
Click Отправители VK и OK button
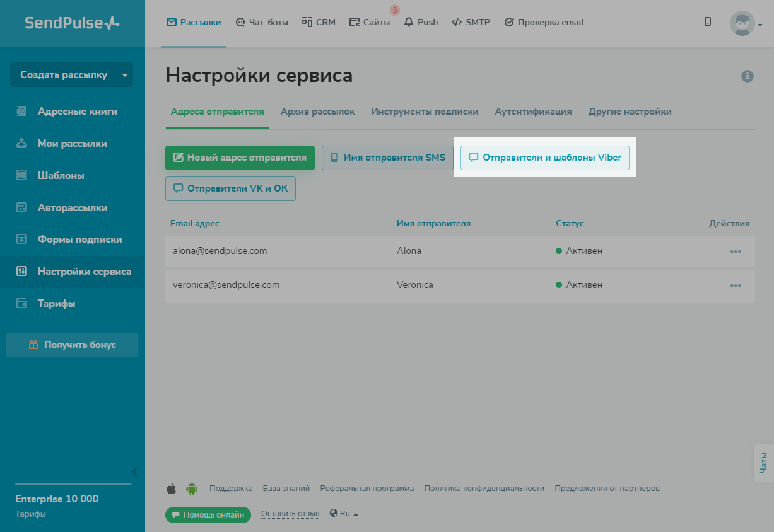pos(230,188)
